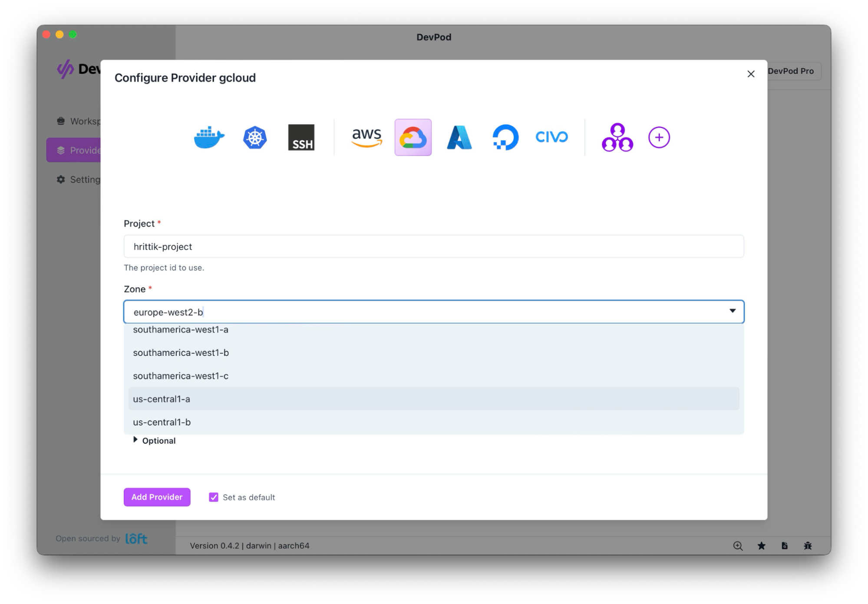Click the bug report icon in status bar

click(807, 546)
